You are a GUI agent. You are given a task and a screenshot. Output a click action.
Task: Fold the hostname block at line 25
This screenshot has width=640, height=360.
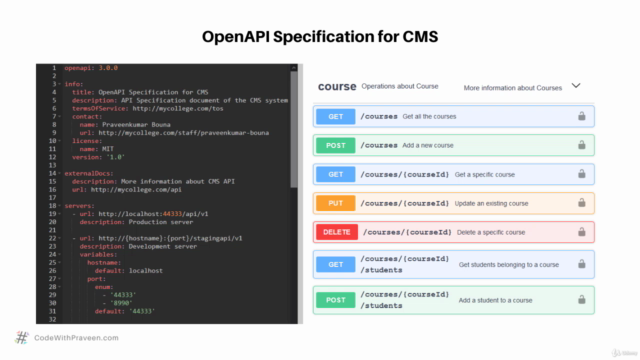pyautogui.click(x=60, y=262)
